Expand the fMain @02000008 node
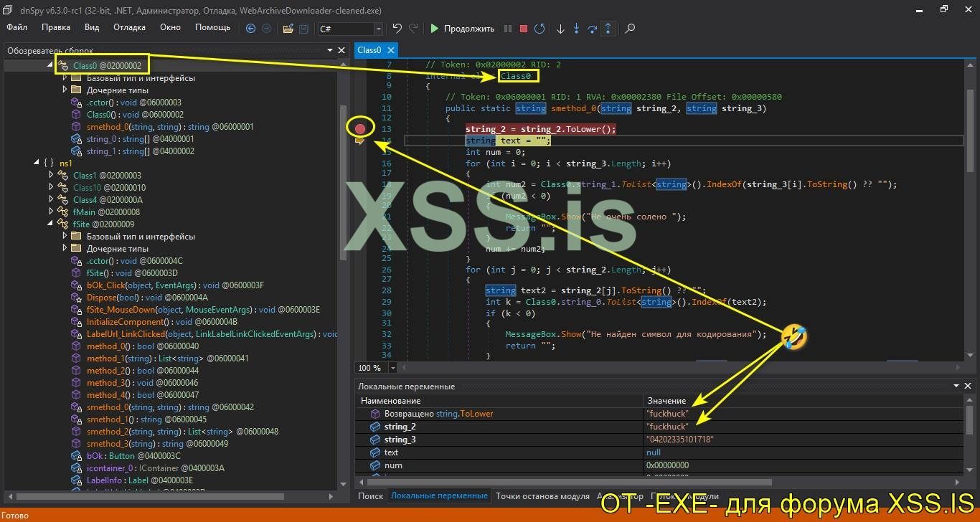The image size is (980, 522). 50,212
